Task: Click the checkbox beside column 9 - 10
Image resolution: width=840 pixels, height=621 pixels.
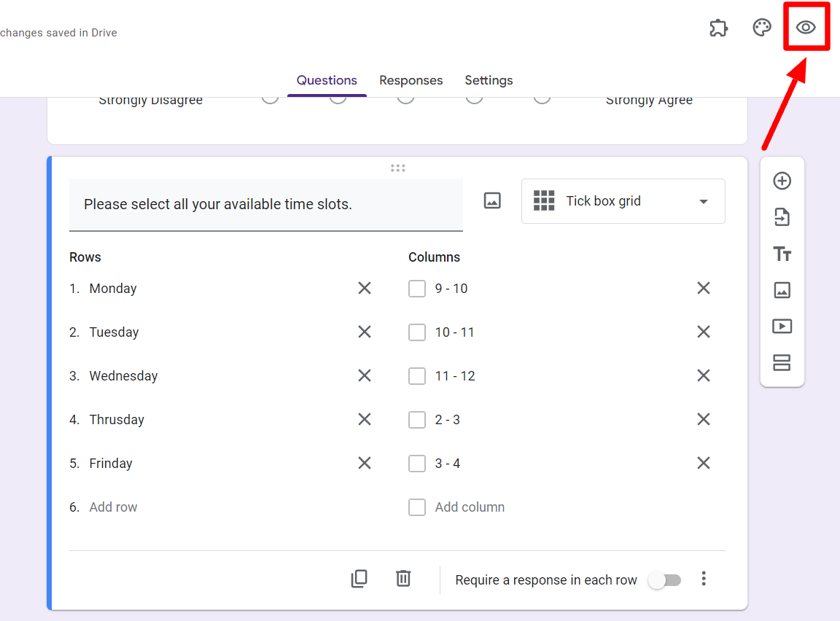Action: point(417,289)
